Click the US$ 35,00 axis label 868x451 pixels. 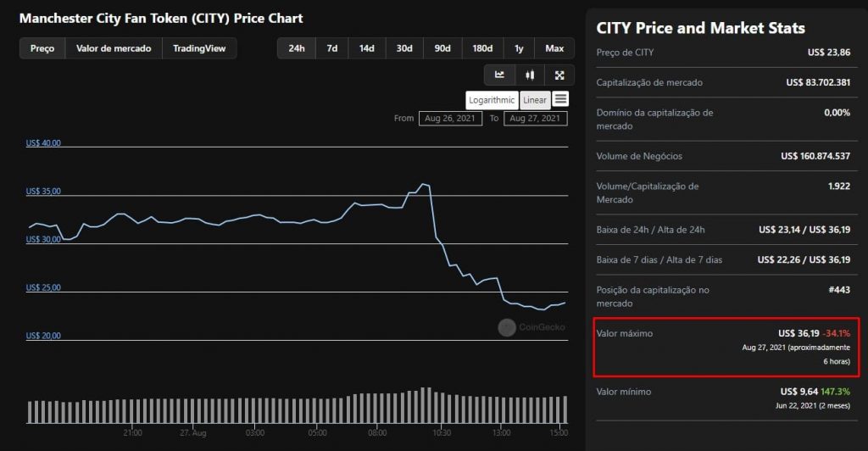[43, 191]
